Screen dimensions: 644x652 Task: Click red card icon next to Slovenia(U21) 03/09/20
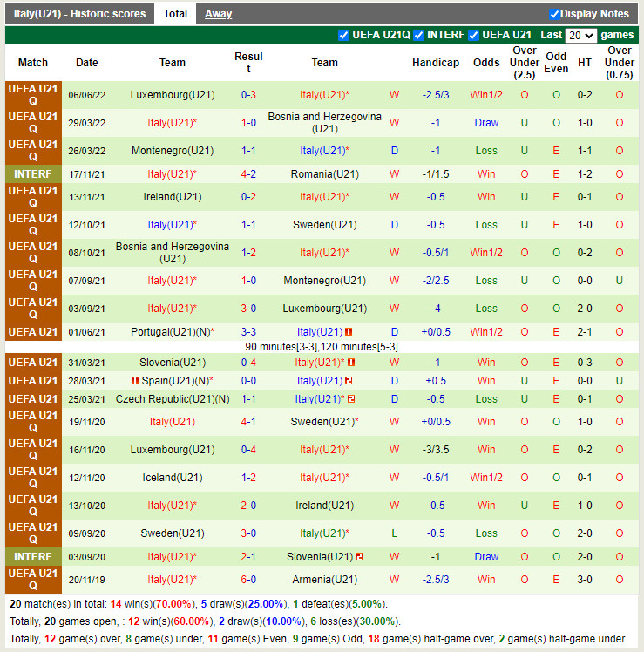point(358,557)
